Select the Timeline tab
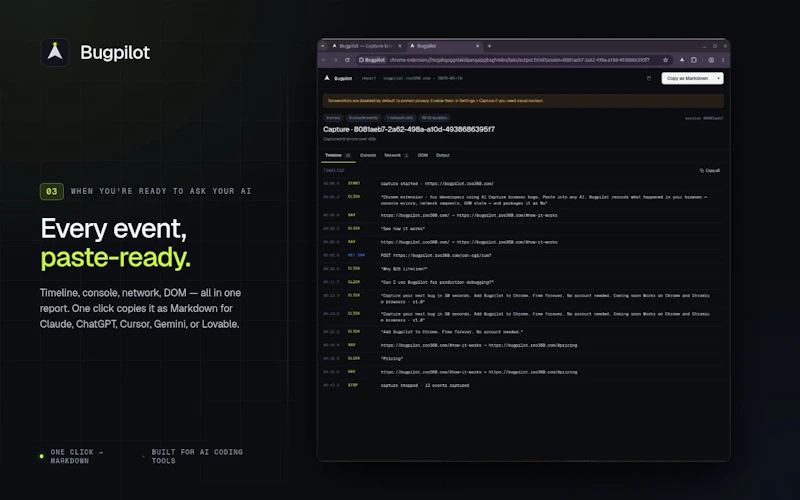Viewport: 800px width, 500px height. tap(338, 155)
